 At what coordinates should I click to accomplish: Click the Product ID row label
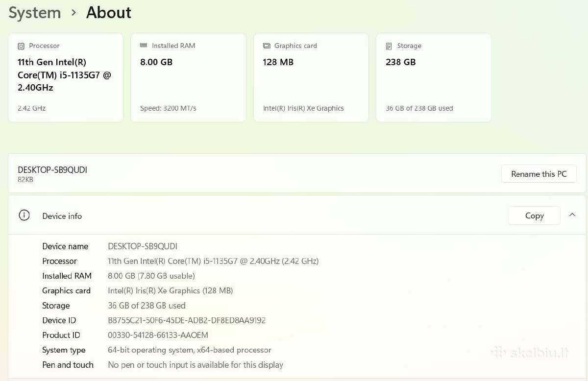point(61,335)
